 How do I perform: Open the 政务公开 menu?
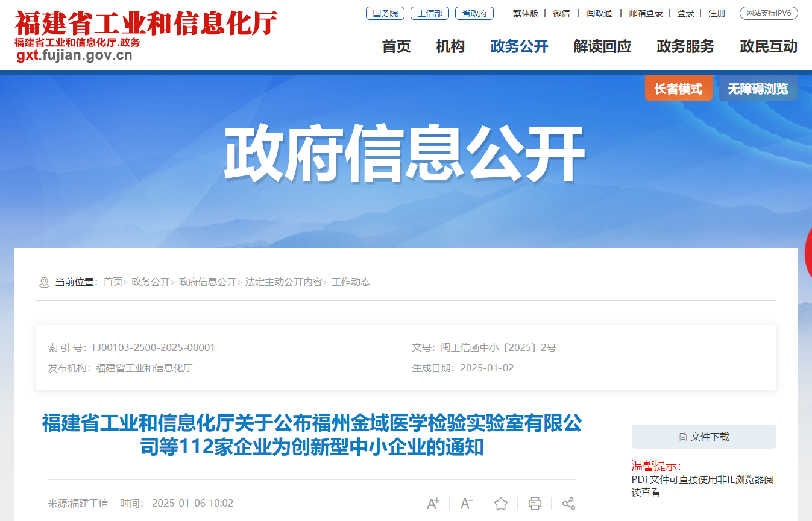(x=519, y=46)
